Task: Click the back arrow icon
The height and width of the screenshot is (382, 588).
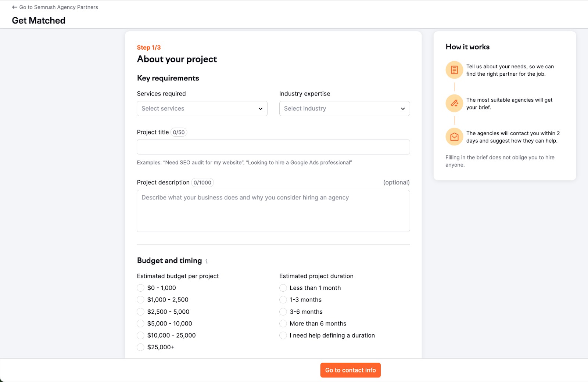Action: 14,7
